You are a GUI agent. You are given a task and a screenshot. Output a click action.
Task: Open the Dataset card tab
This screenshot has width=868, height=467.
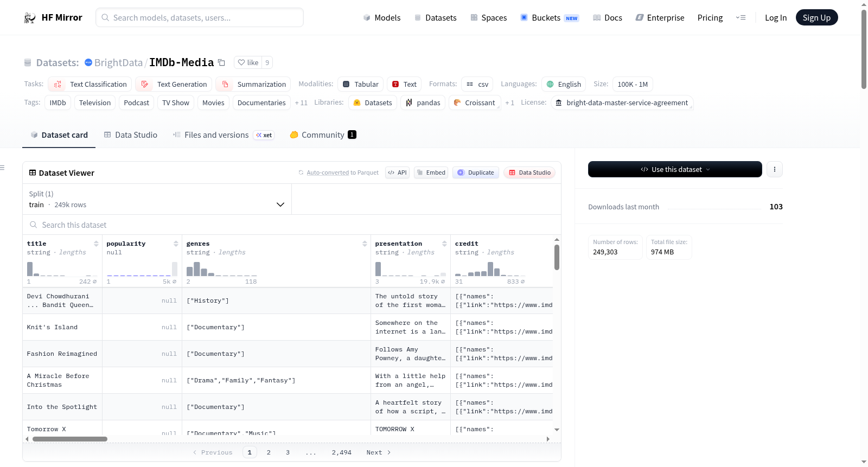point(59,135)
